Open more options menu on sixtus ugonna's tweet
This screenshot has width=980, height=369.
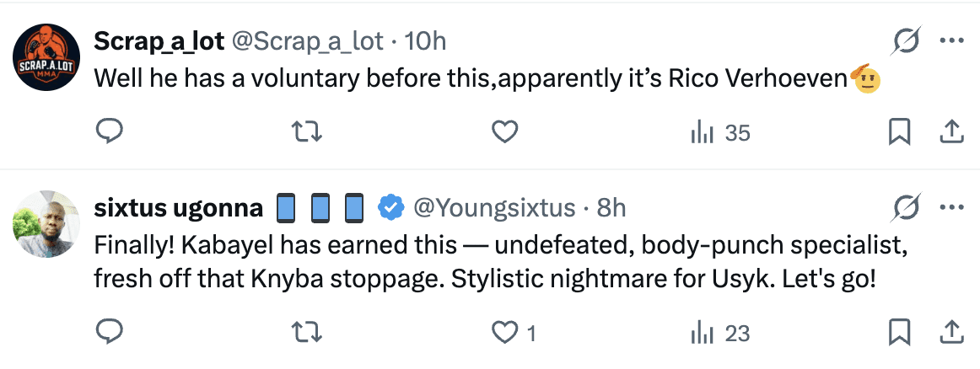pos(951,207)
